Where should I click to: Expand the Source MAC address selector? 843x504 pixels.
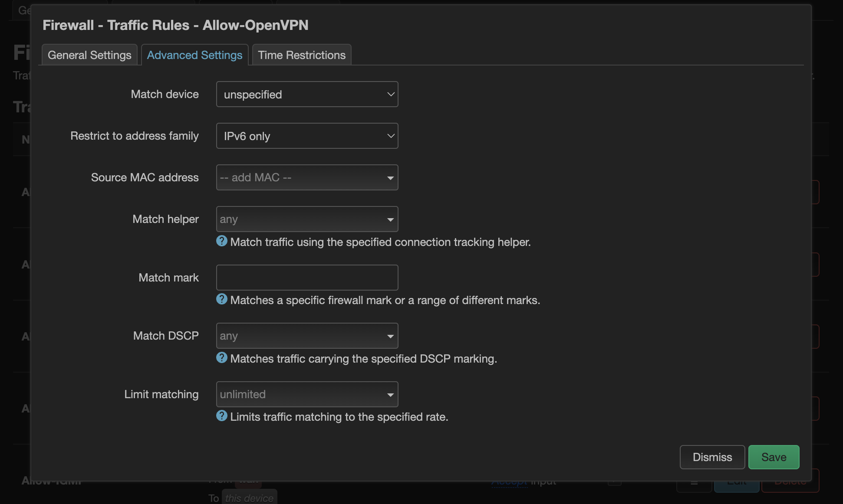tap(307, 177)
